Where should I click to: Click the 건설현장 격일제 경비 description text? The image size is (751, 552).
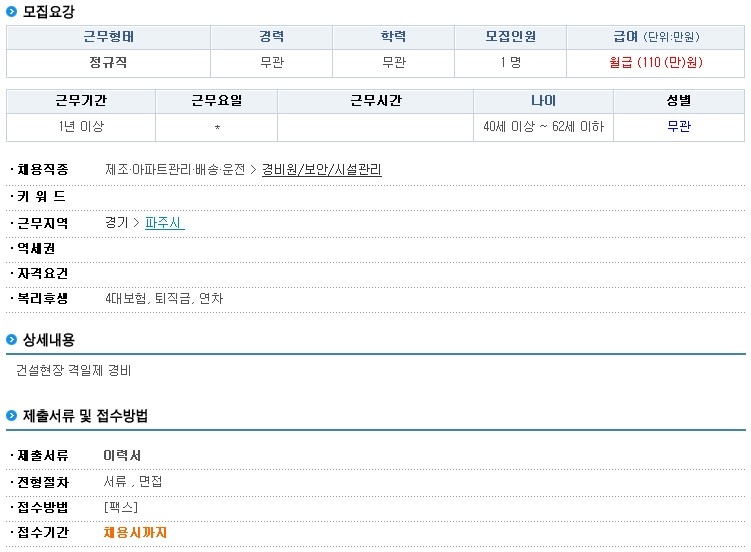[x=73, y=370]
